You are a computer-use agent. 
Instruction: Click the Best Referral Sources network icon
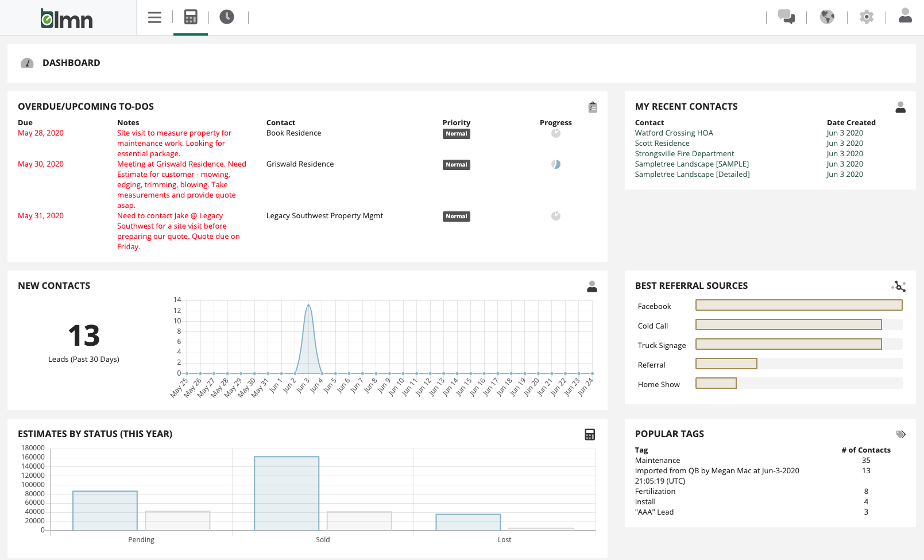click(x=899, y=286)
